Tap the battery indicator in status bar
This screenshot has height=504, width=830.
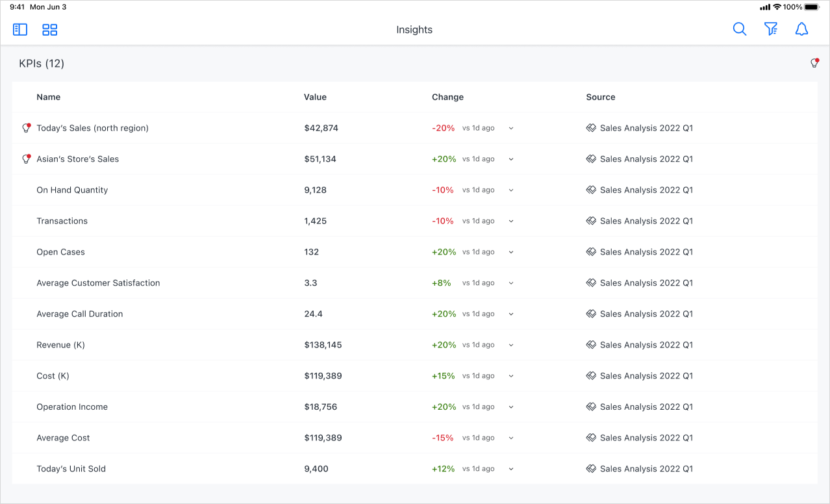coord(812,7)
